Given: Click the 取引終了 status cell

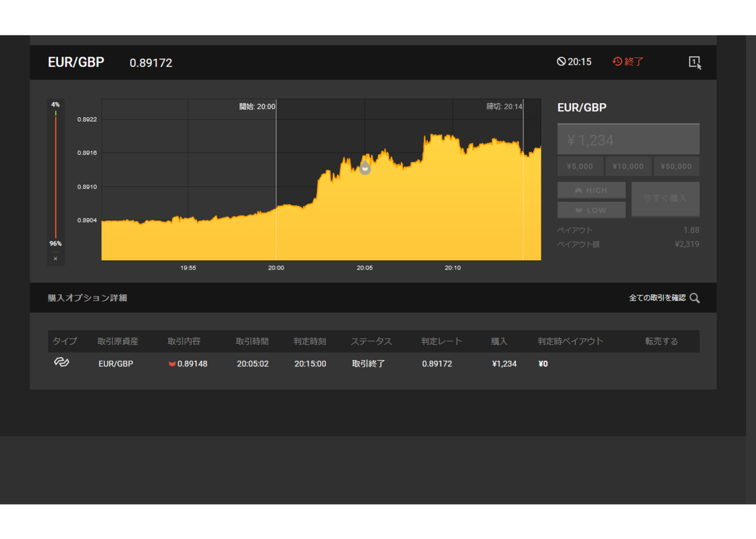Looking at the screenshot, I should click(369, 363).
